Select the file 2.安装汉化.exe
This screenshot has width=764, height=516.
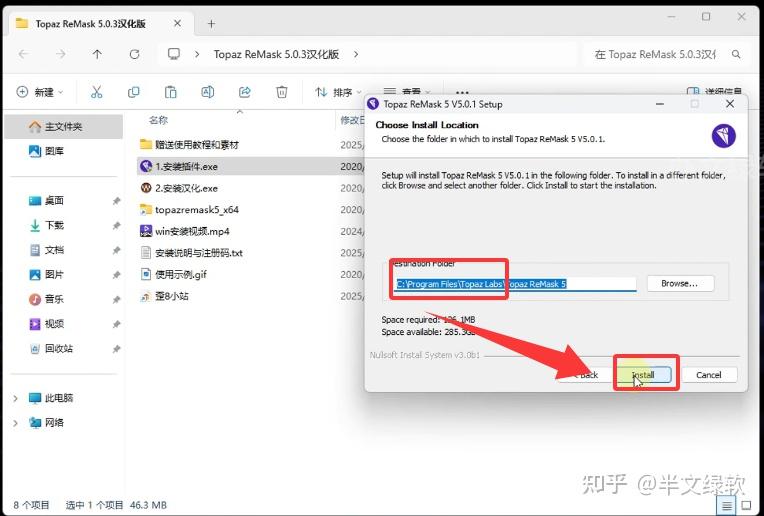tap(179, 188)
